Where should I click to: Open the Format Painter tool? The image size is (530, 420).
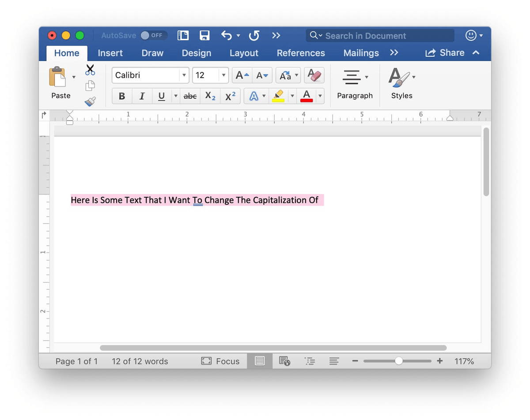90,101
